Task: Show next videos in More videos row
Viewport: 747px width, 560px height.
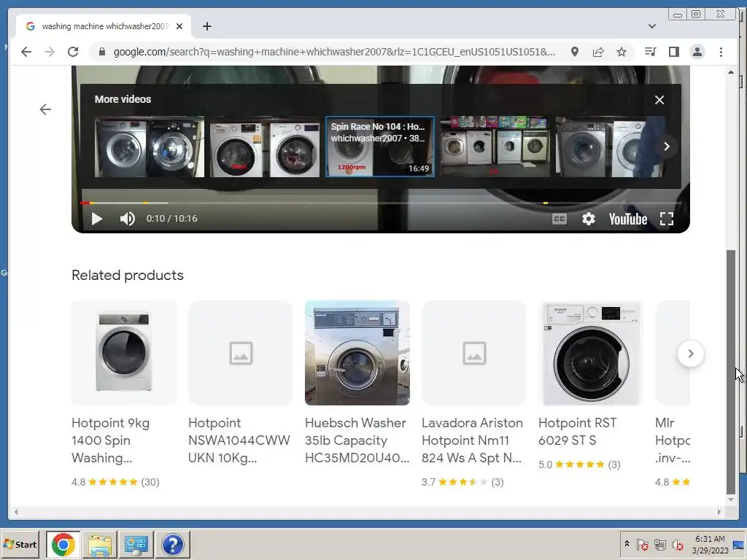Action: point(667,147)
